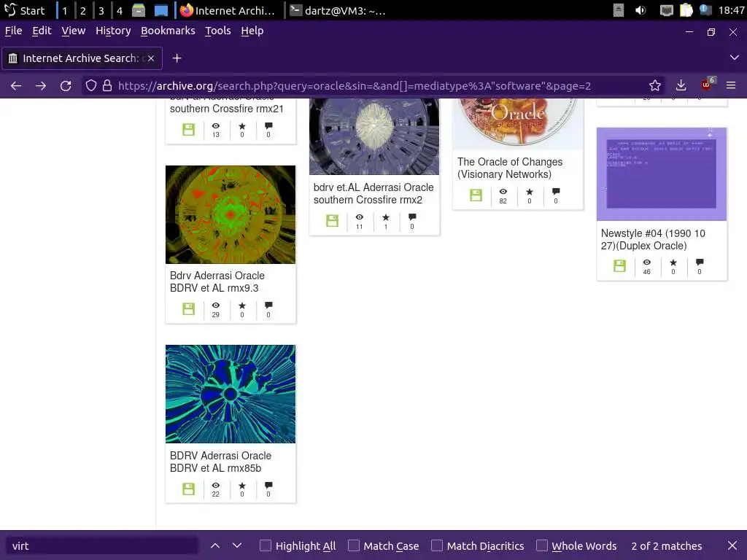Close the find bar
747x560 pixels.
pyautogui.click(x=732, y=545)
